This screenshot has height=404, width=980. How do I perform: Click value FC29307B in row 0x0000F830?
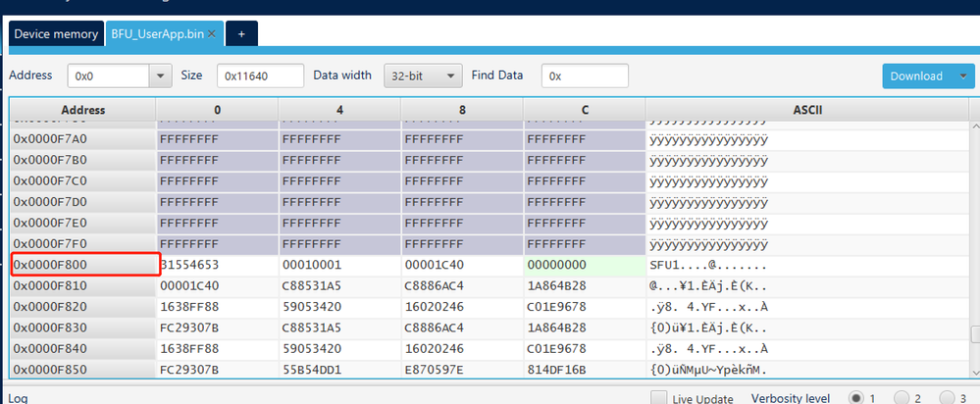pyautogui.click(x=217, y=328)
